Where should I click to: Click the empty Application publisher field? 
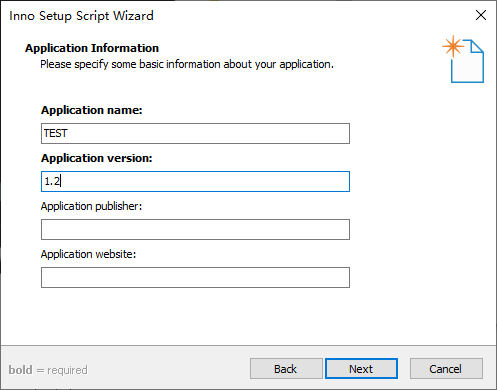(195, 229)
